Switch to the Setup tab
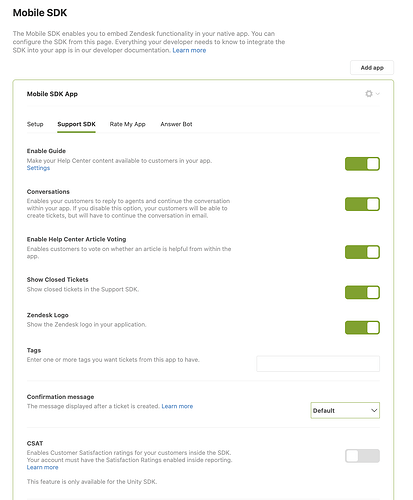Screen dimensions: 413x500 [35, 124]
